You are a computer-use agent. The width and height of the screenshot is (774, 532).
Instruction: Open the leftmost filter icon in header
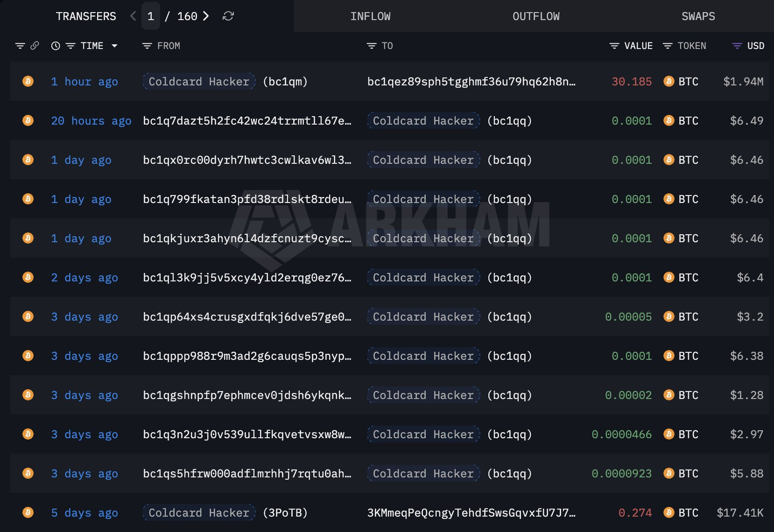click(20, 46)
